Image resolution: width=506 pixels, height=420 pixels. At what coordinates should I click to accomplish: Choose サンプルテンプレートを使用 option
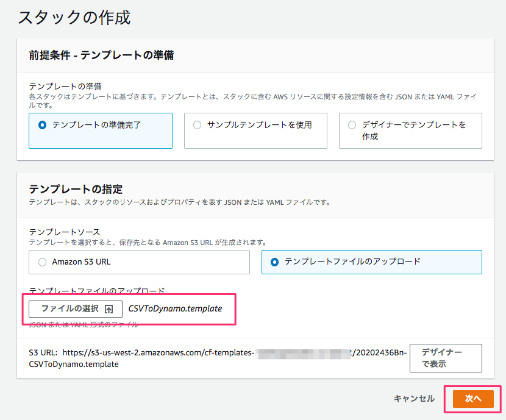(x=197, y=124)
